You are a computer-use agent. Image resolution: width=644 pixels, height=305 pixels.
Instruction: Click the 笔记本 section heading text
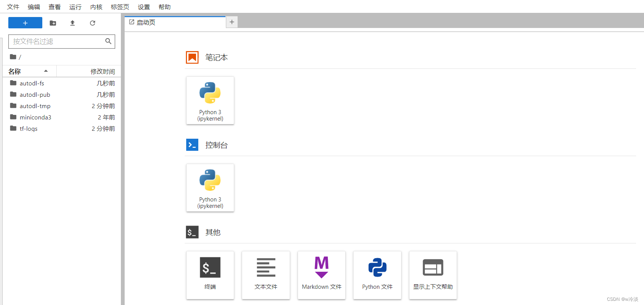click(x=216, y=57)
